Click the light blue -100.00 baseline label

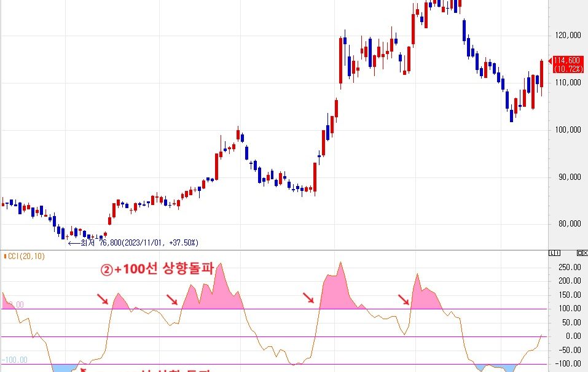click(14, 360)
